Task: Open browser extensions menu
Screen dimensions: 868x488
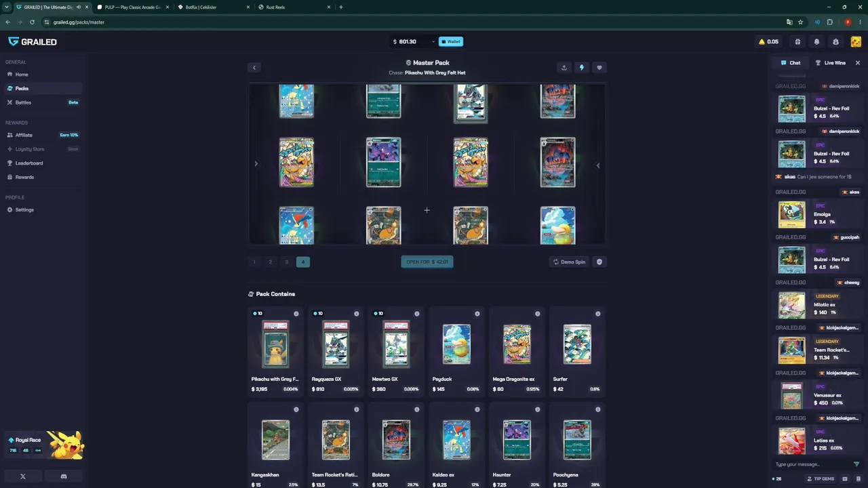Action: point(829,22)
